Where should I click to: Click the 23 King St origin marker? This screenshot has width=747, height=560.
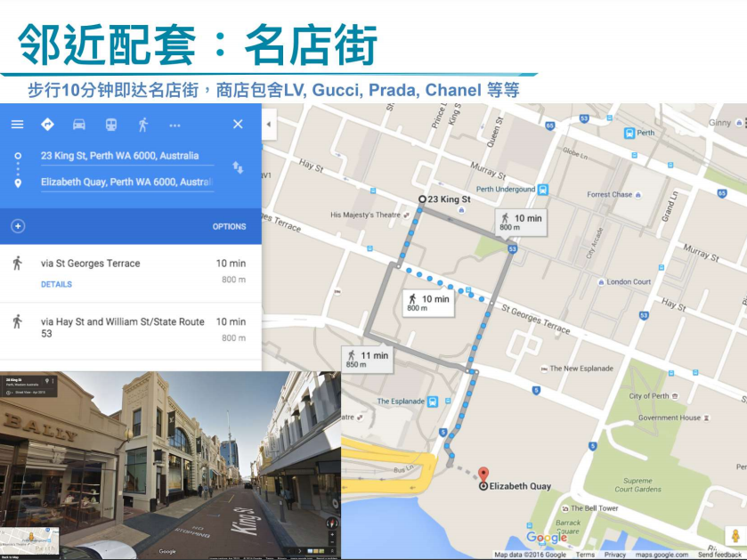tap(422, 199)
